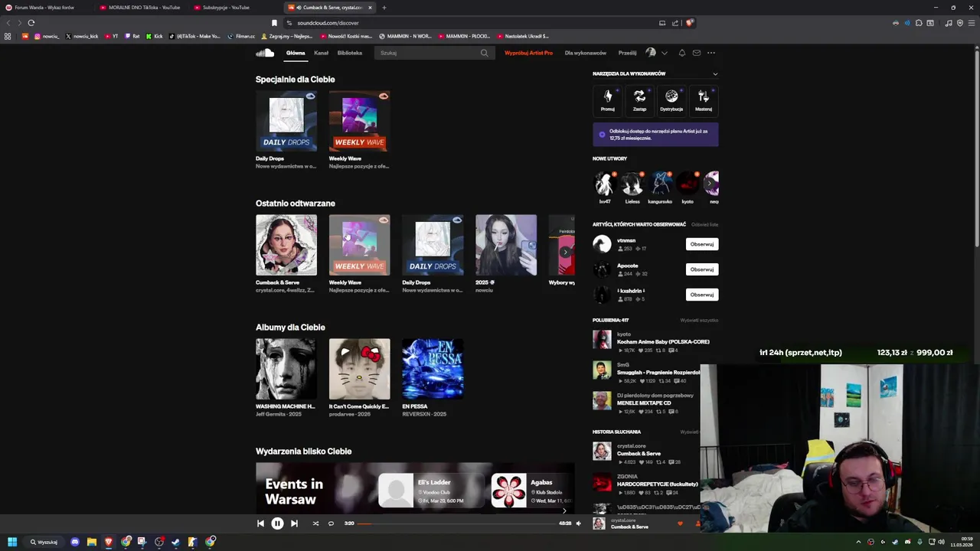Click the Odśwież listę link
980x551 pixels.
pos(704,224)
